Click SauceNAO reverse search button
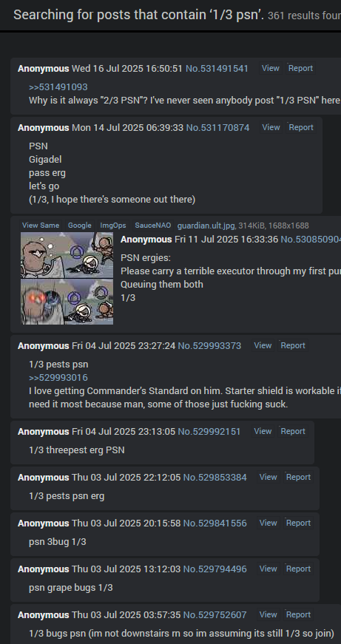 click(x=153, y=226)
